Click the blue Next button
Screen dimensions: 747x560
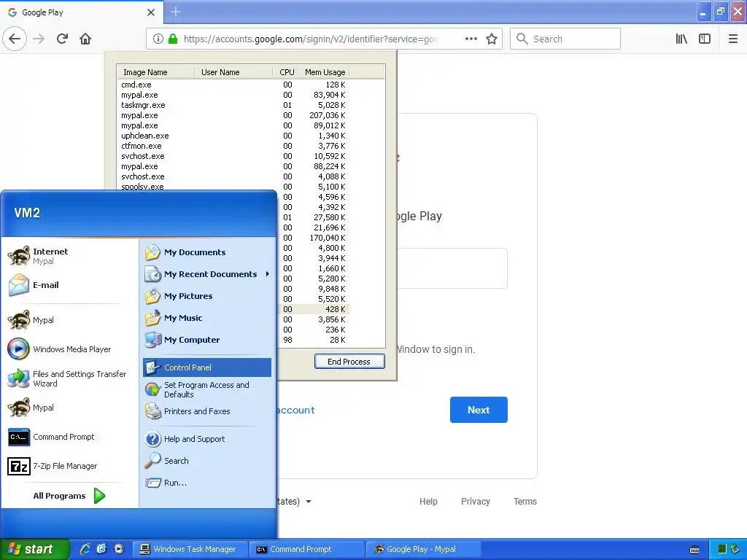[479, 410]
